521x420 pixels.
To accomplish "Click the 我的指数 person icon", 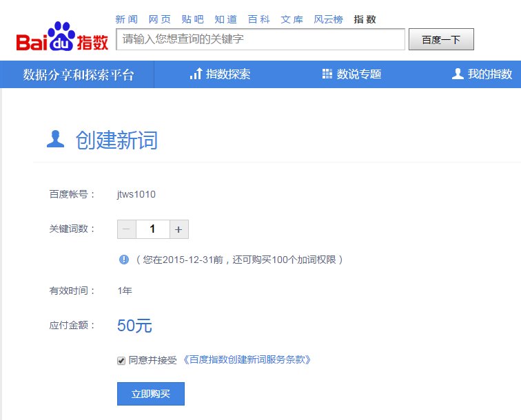I will pyautogui.click(x=458, y=74).
